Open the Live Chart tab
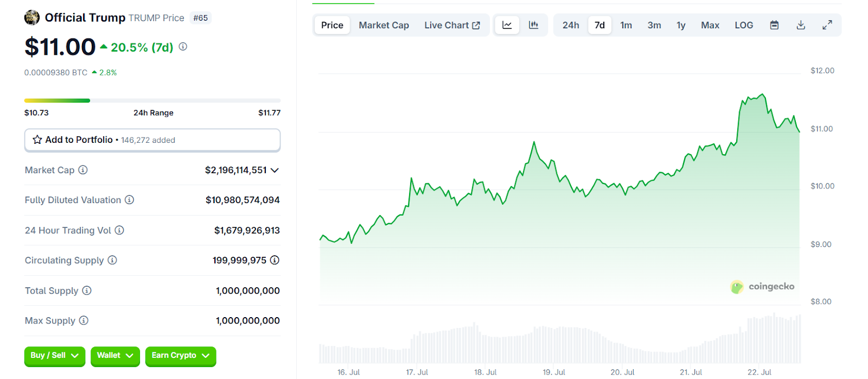The image size is (868, 379). (452, 25)
